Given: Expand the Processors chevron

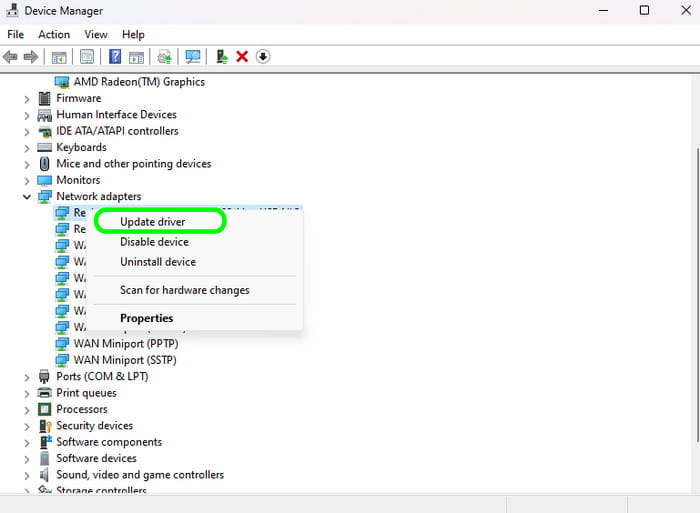Looking at the screenshot, I should pos(27,410).
